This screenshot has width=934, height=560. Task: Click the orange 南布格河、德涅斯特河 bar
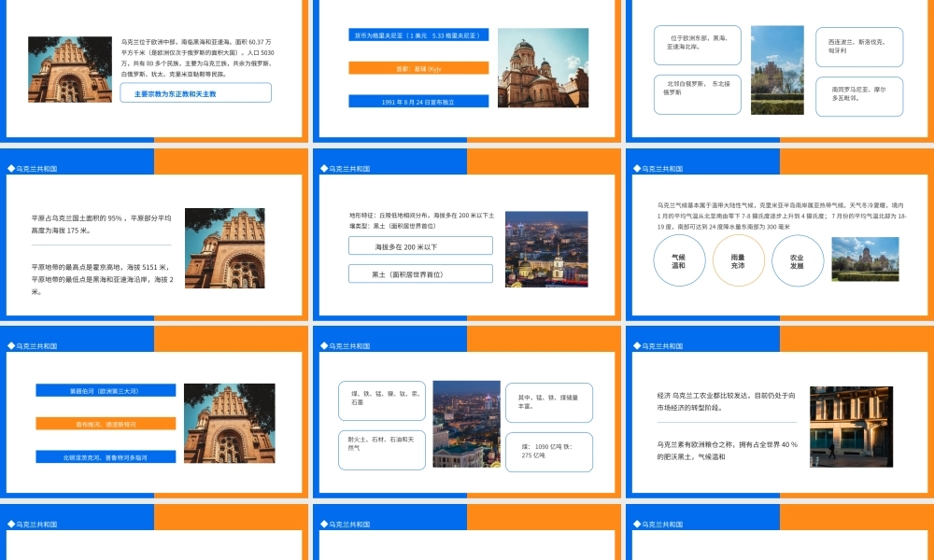[106, 424]
